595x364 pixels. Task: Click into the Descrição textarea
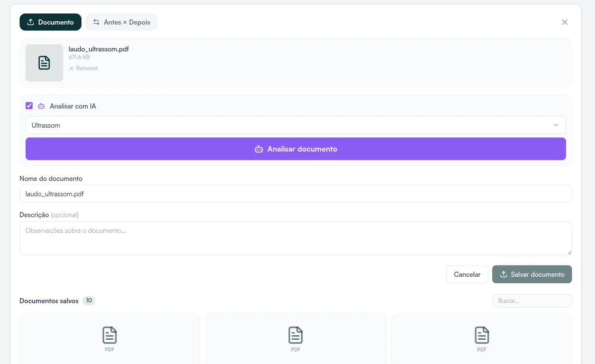click(x=295, y=238)
